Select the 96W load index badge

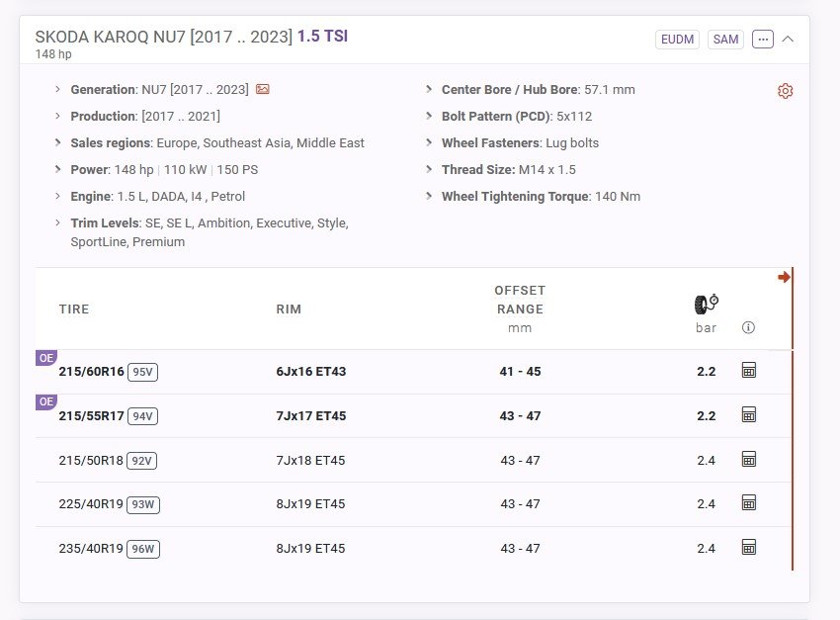143,549
